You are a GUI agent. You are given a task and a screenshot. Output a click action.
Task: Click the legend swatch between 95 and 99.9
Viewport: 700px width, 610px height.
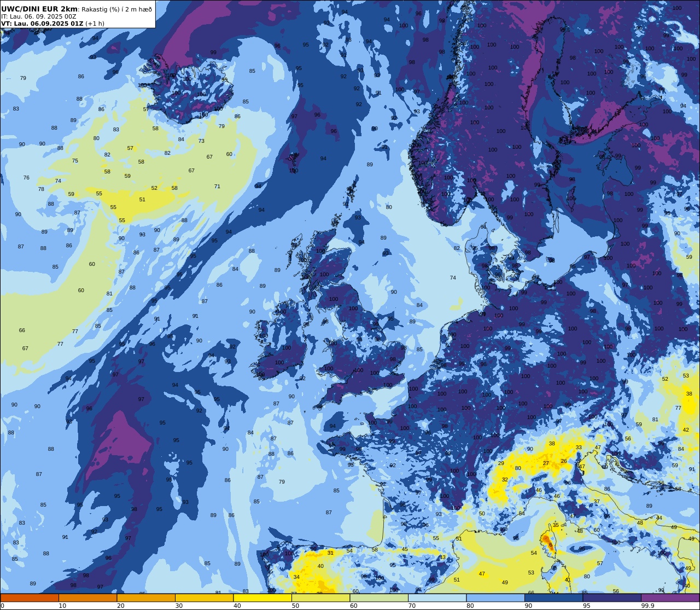tap(612, 597)
